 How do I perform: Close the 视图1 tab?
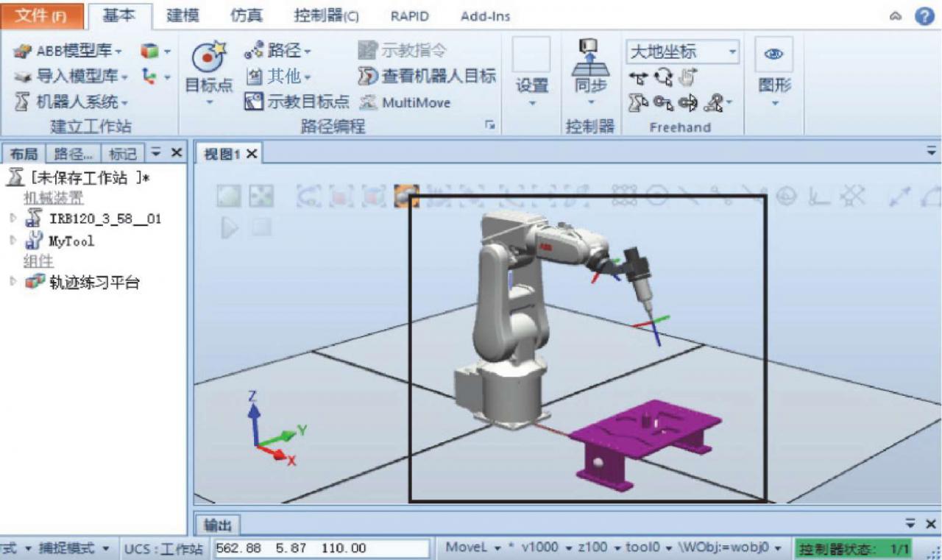pos(251,154)
